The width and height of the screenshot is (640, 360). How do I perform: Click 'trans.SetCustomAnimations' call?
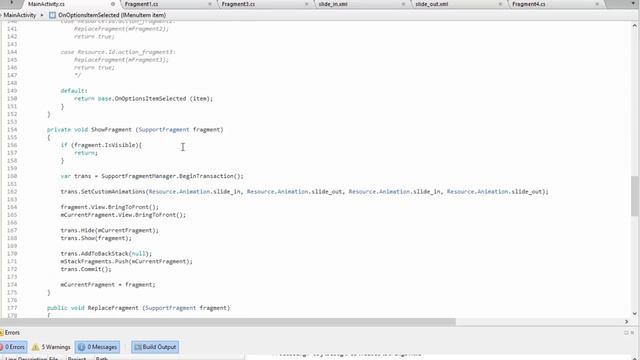(x=103, y=191)
